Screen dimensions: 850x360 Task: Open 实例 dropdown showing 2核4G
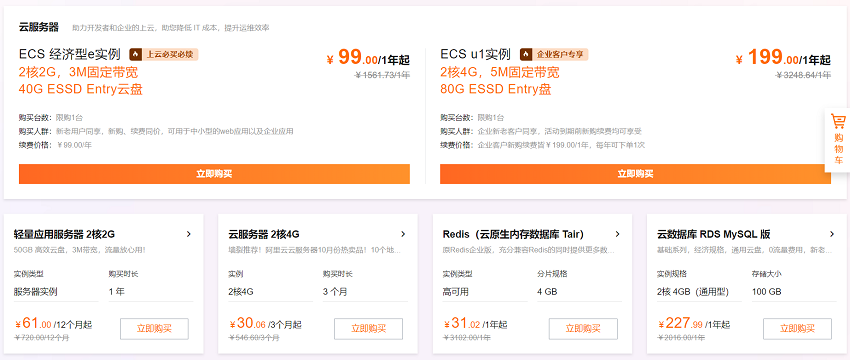(271, 292)
